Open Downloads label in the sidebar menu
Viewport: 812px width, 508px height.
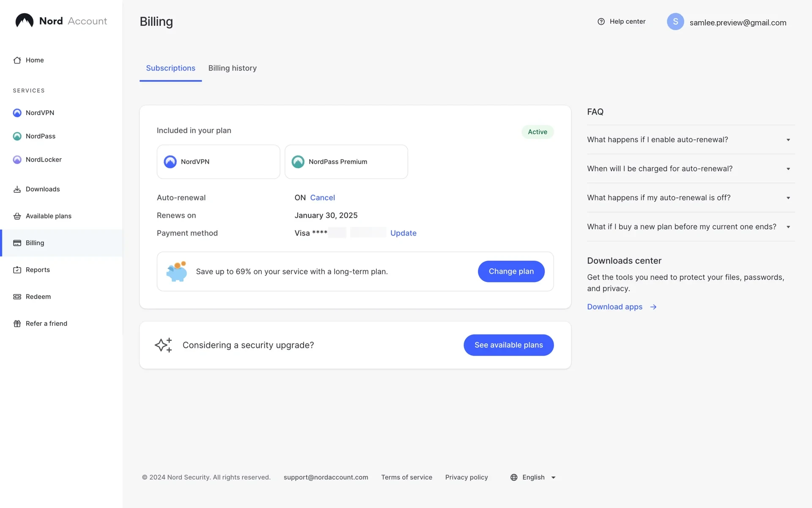[43, 189]
